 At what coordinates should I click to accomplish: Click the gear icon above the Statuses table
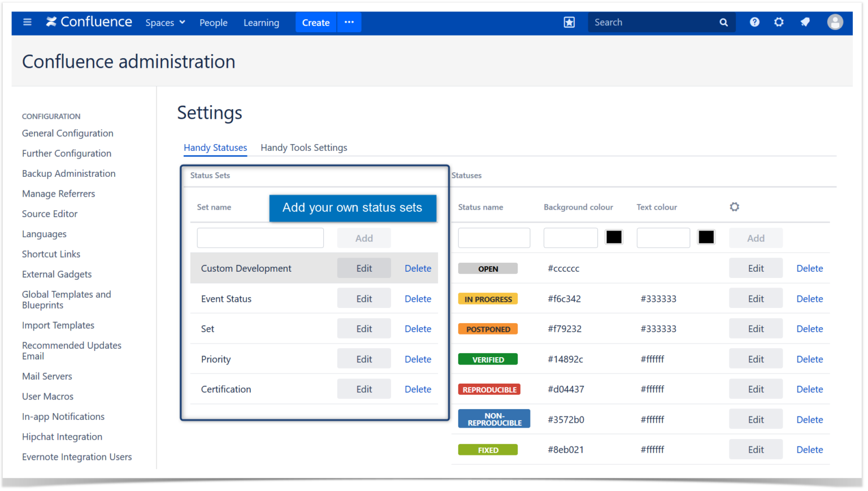734,207
